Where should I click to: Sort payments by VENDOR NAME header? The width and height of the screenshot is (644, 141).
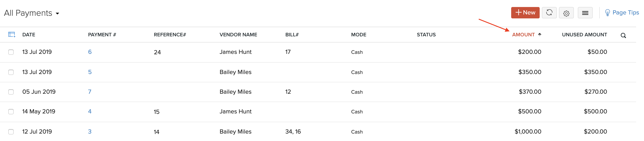pyautogui.click(x=238, y=34)
